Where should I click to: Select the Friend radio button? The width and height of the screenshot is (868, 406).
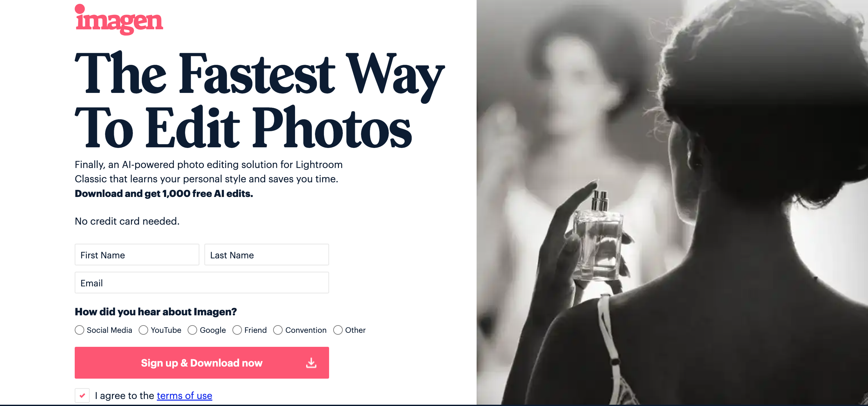tap(237, 330)
